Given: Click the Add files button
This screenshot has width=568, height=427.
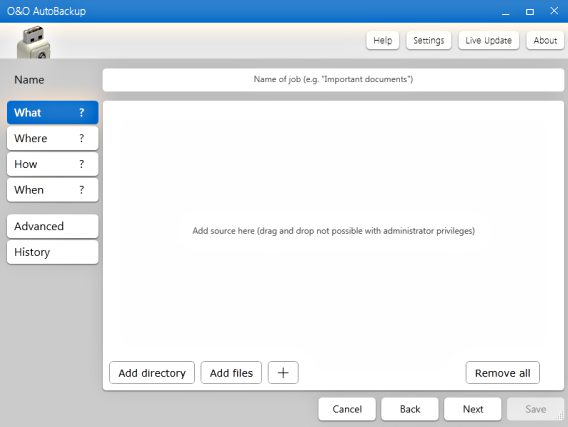Looking at the screenshot, I should pos(231,372).
